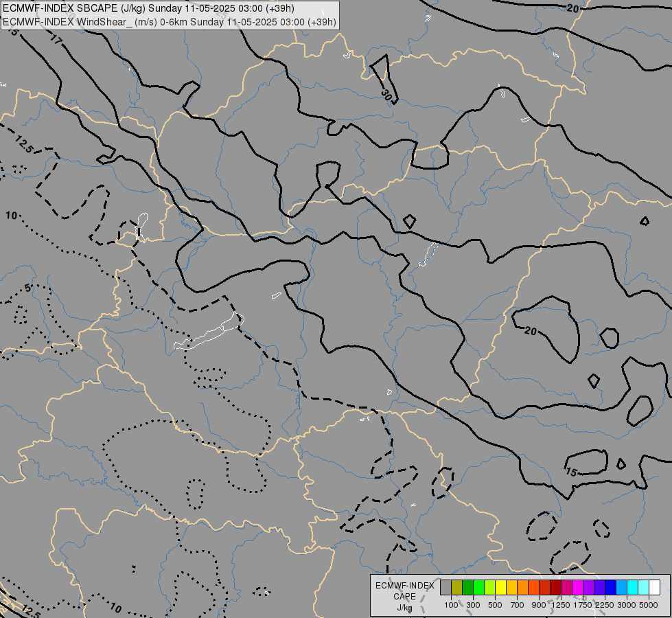The height and width of the screenshot is (618, 672).
Task: Click the sky blue swatch left of 3000 tick
Action: 622,588
